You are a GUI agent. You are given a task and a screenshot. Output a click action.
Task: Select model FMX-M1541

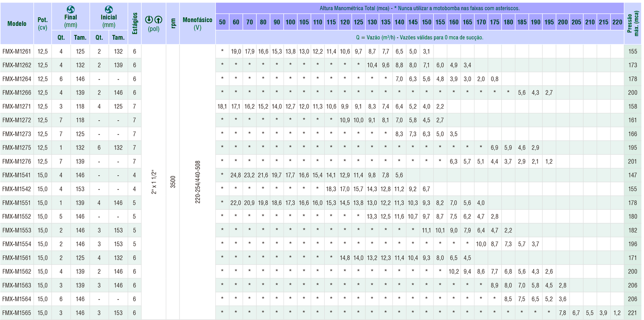(x=17, y=175)
